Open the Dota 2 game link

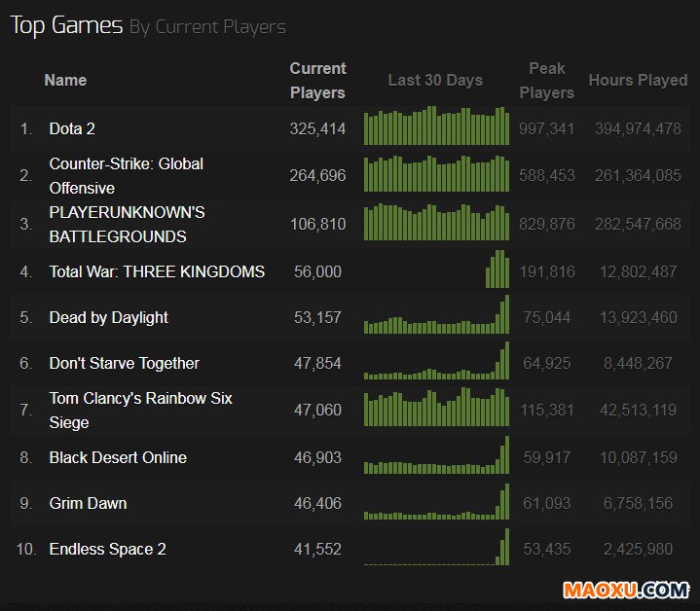click(72, 128)
